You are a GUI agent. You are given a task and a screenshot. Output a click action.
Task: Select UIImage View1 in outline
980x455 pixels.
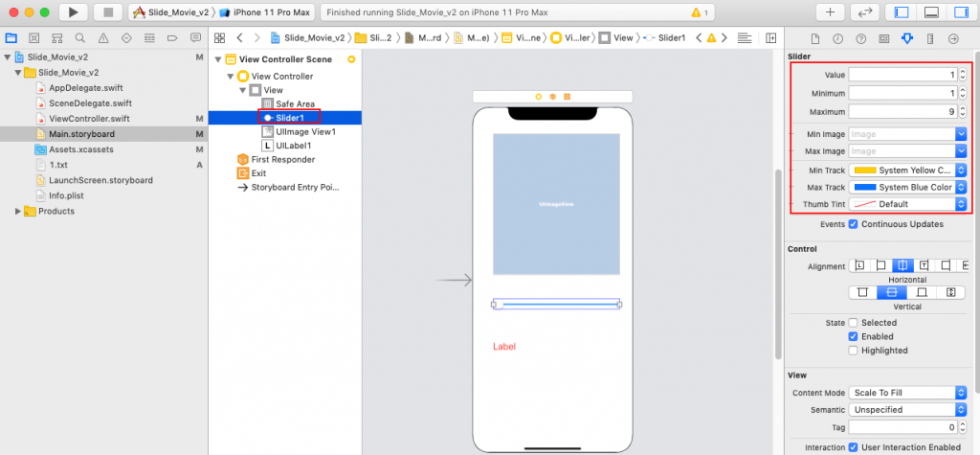(x=305, y=132)
